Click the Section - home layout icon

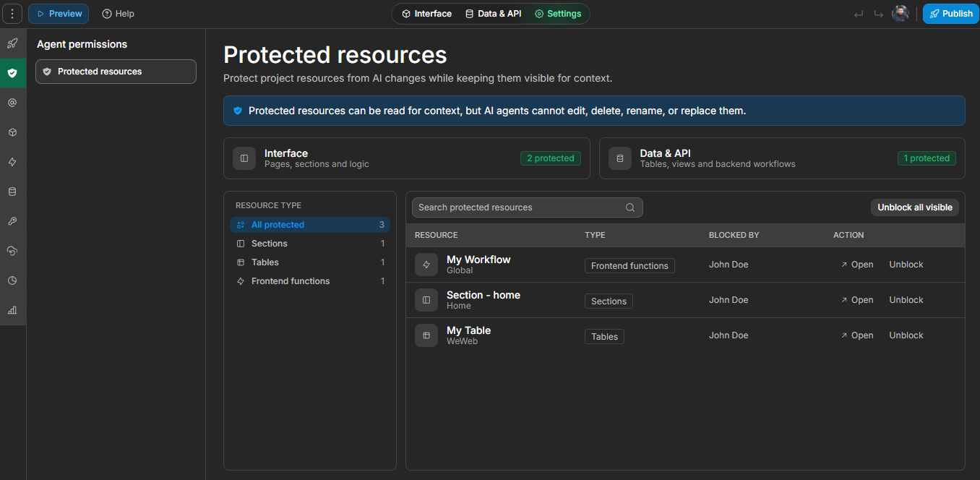point(426,300)
